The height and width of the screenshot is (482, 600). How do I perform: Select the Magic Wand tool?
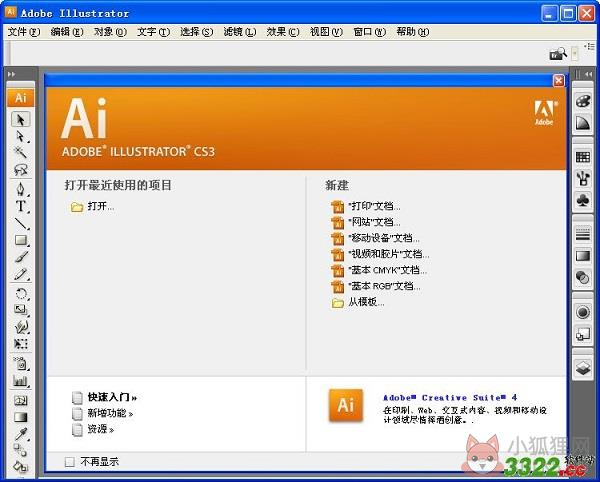21,152
